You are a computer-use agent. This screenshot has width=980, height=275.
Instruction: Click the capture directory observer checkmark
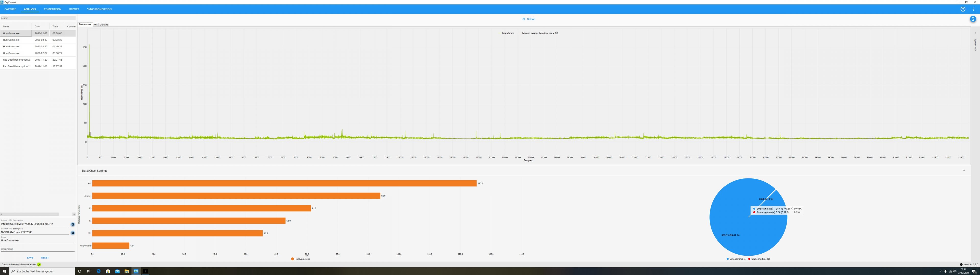click(x=39, y=264)
